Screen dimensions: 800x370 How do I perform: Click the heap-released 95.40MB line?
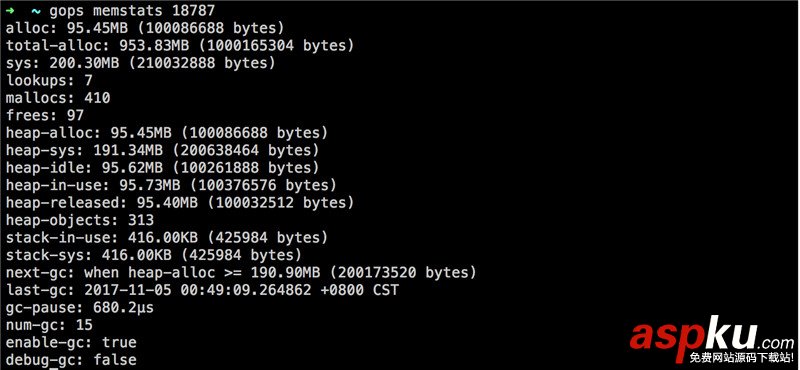(180, 203)
